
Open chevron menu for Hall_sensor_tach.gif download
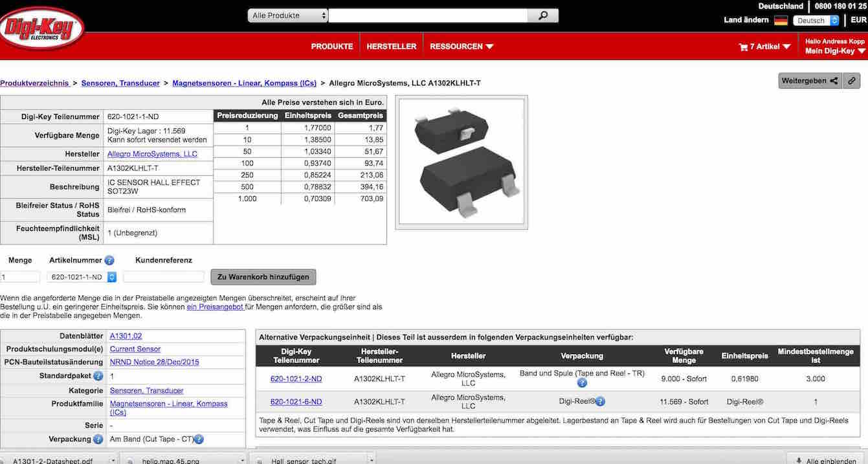click(x=371, y=461)
